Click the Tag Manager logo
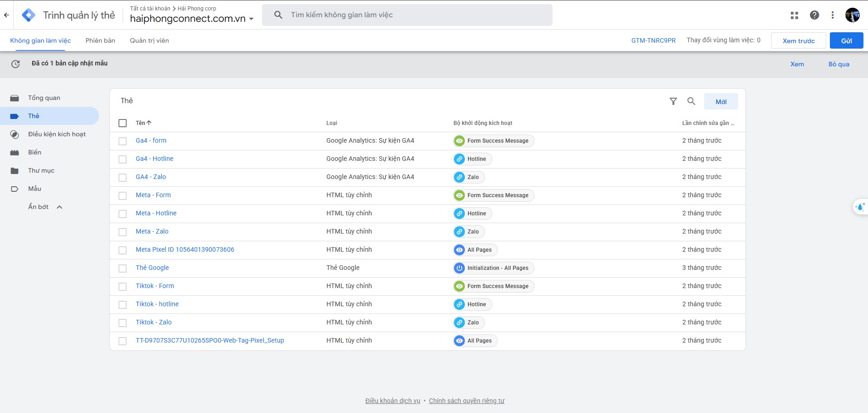The image size is (868, 413). tap(29, 15)
